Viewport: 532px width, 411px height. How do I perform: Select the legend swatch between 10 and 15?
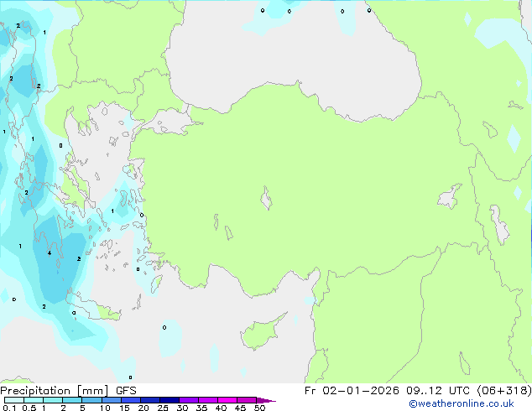(111, 400)
